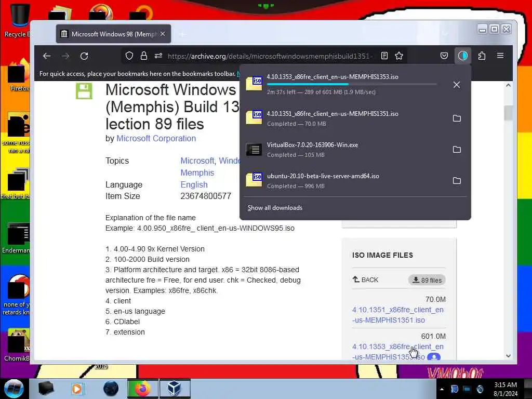Open the Windows Start orb
Image resolution: width=532 pixels, height=399 pixels.
pyautogui.click(x=14, y=389)
